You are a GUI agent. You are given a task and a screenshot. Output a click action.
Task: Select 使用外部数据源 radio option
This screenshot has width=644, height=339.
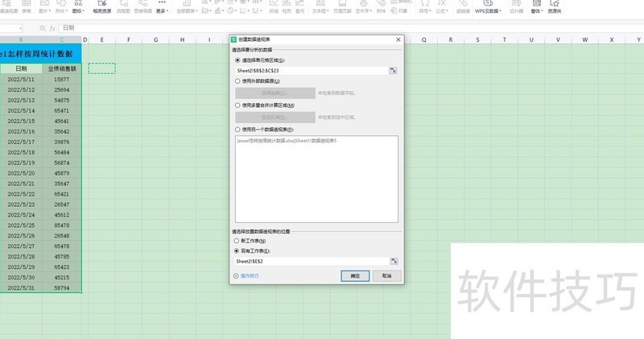[237, 81]
